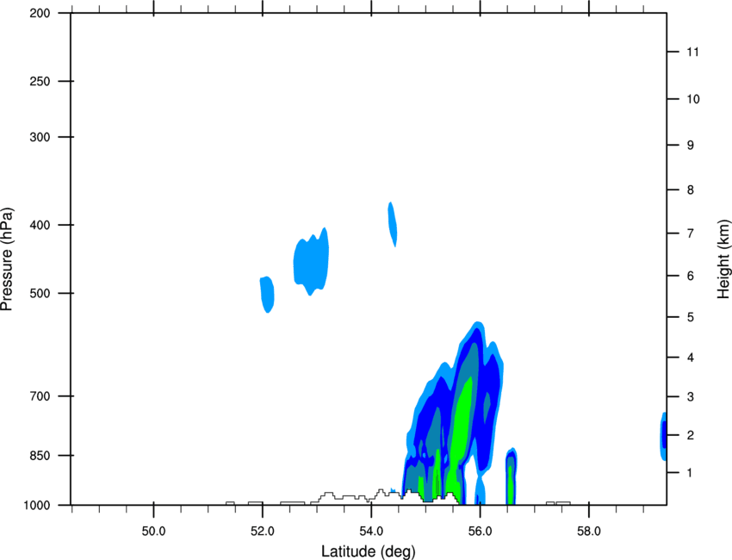Image resolution: width=732 pixels, height=560 pixels.
Task: Click the narrow column near 56.5 degrees latitude
Action: coord(512,476)
